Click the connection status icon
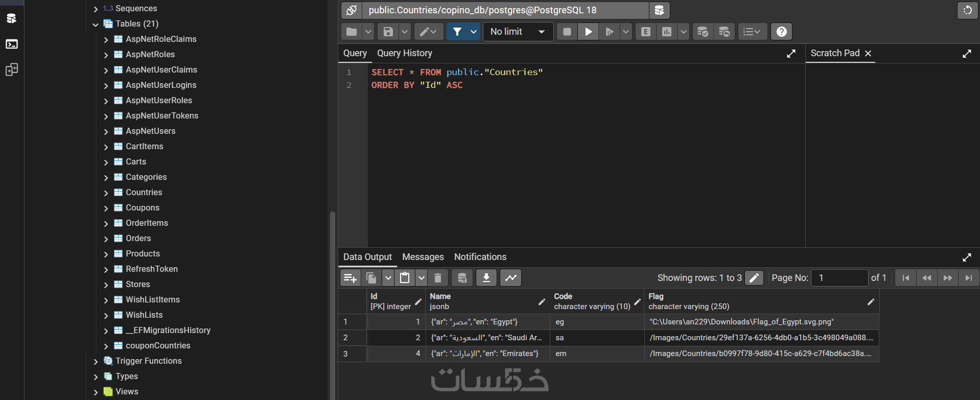 coord(352,10)
